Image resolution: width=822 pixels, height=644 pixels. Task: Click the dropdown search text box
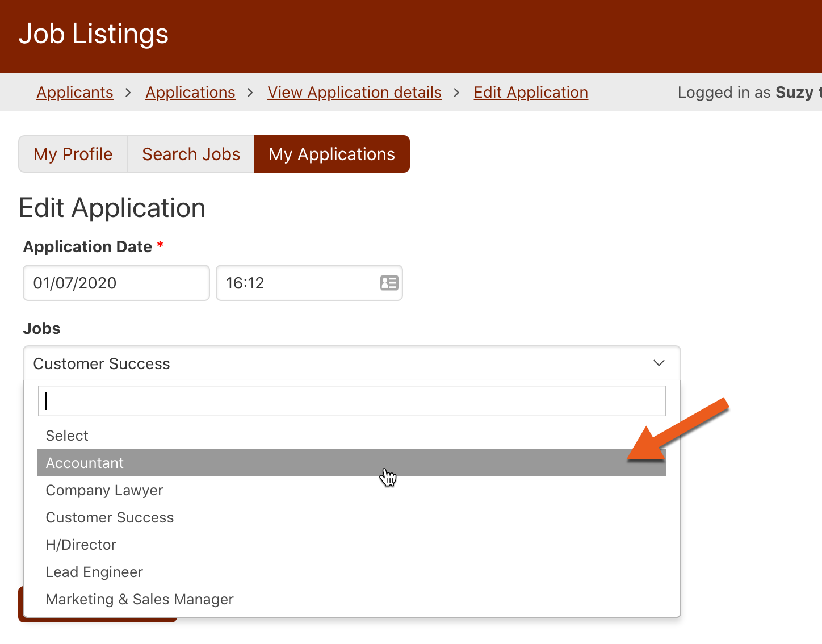[351, 401]
